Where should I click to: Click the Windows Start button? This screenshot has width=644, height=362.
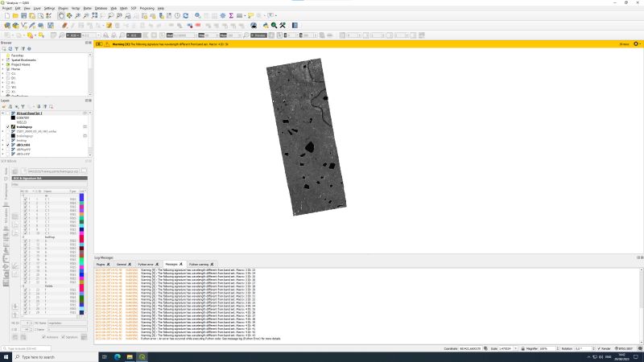click(x=6, y=356)
